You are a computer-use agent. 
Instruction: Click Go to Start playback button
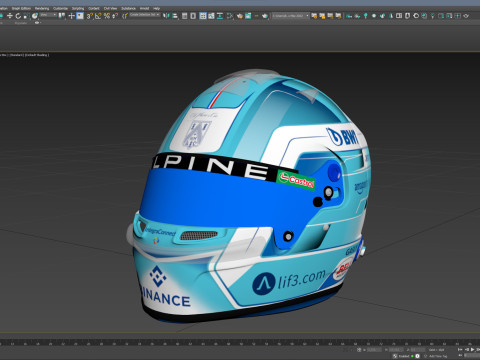460,349
